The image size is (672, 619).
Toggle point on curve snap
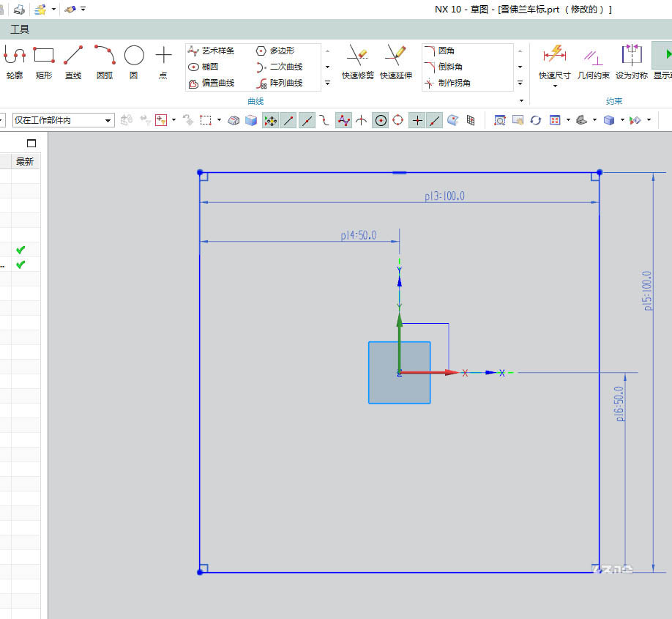pyautogui.click(x=435, y=121)
